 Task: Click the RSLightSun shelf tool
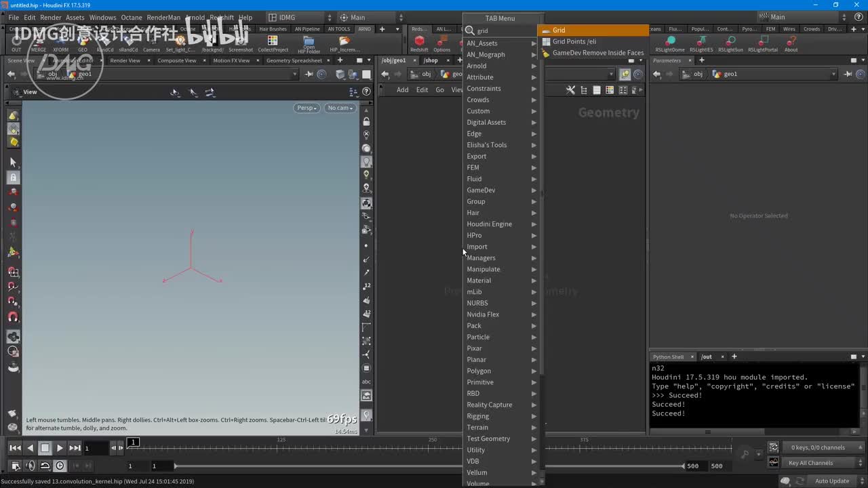[x=730, y=42]
